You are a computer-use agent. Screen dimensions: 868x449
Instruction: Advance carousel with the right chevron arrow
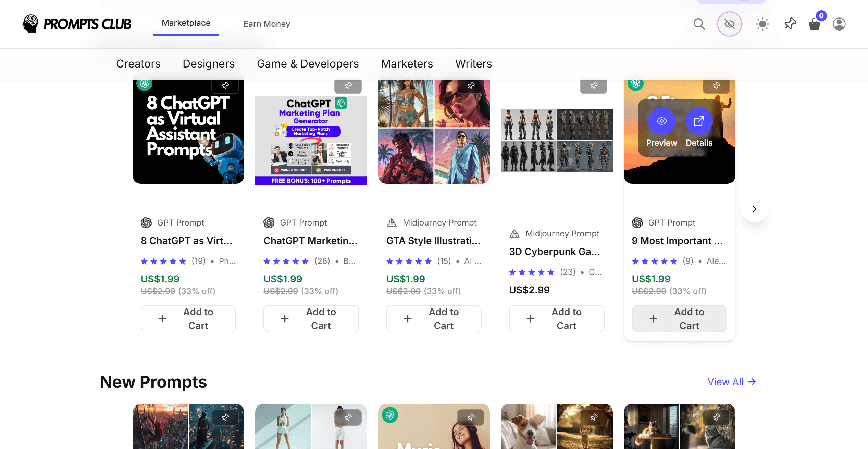coord(754,209)
